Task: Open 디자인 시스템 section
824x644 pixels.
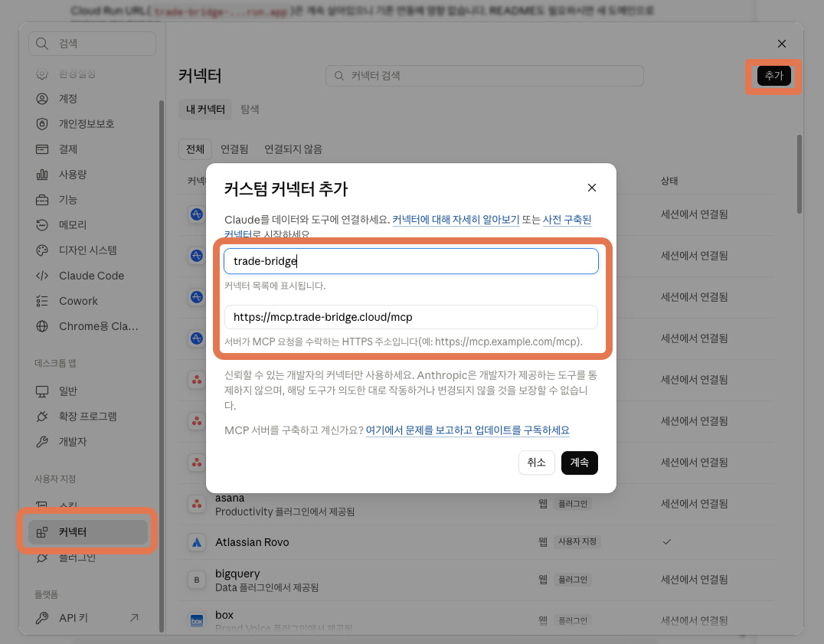Action: click(x=90, y=250)
